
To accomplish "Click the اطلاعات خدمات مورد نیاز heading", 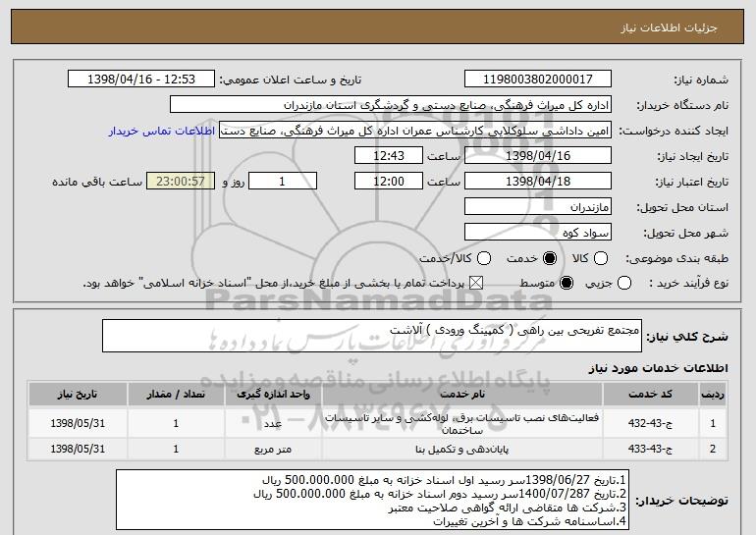I will point(658,368).
